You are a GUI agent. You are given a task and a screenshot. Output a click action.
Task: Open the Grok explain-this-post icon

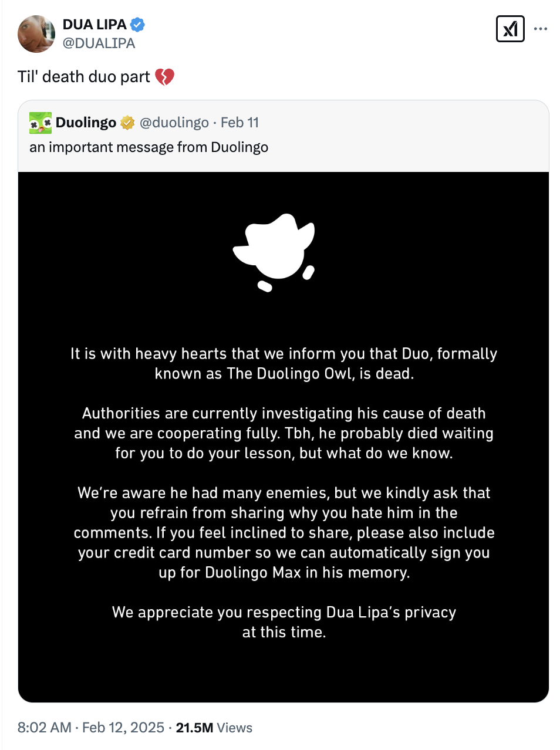click(510, 29)
